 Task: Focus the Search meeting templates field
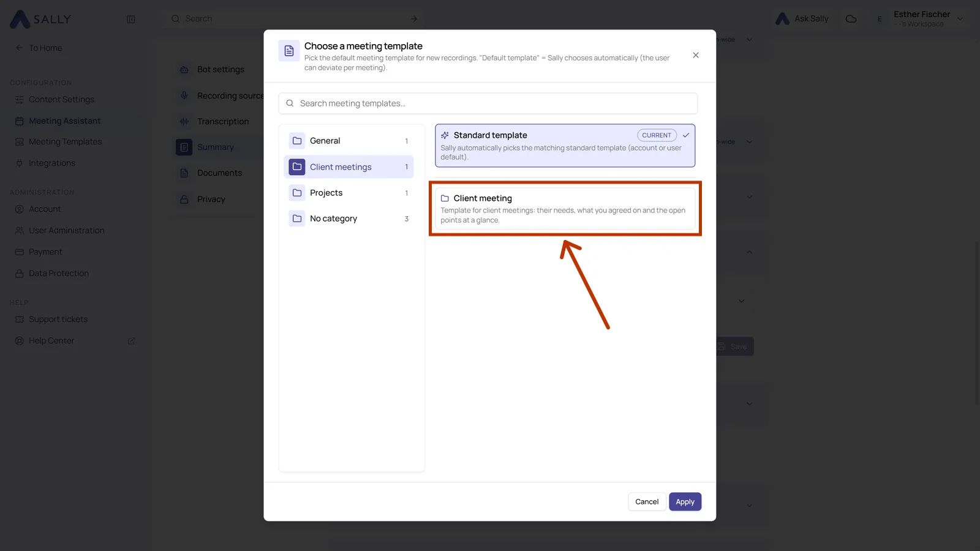488,103
